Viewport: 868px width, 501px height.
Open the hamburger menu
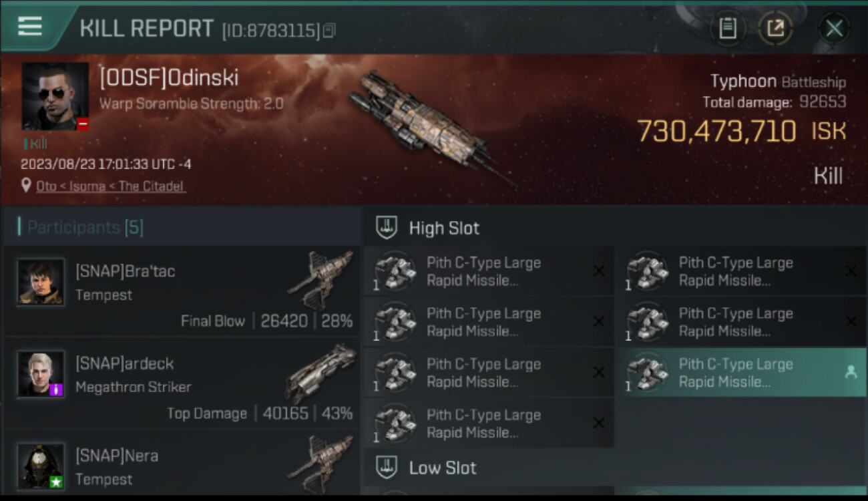29,27
